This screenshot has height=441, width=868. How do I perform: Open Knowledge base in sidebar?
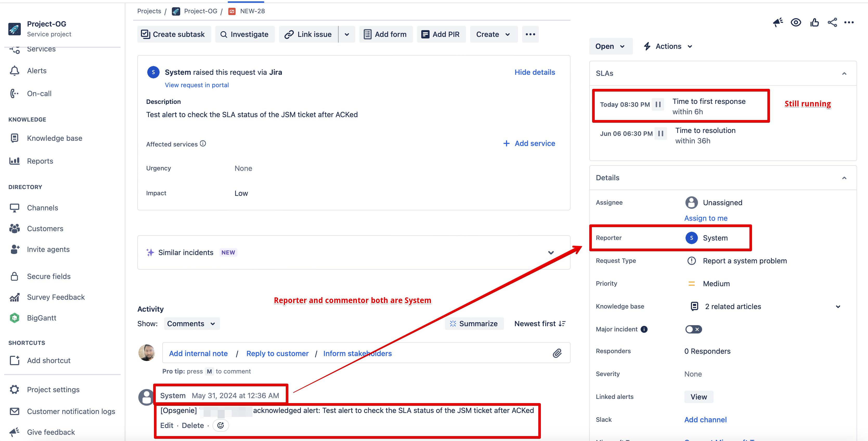tap(55, 138)
